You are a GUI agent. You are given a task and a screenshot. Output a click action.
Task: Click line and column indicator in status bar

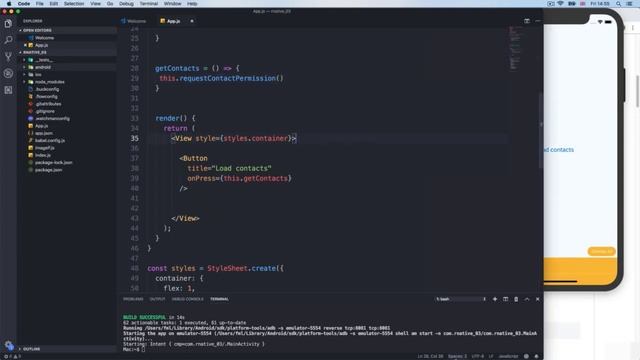(x=430, y=356)
